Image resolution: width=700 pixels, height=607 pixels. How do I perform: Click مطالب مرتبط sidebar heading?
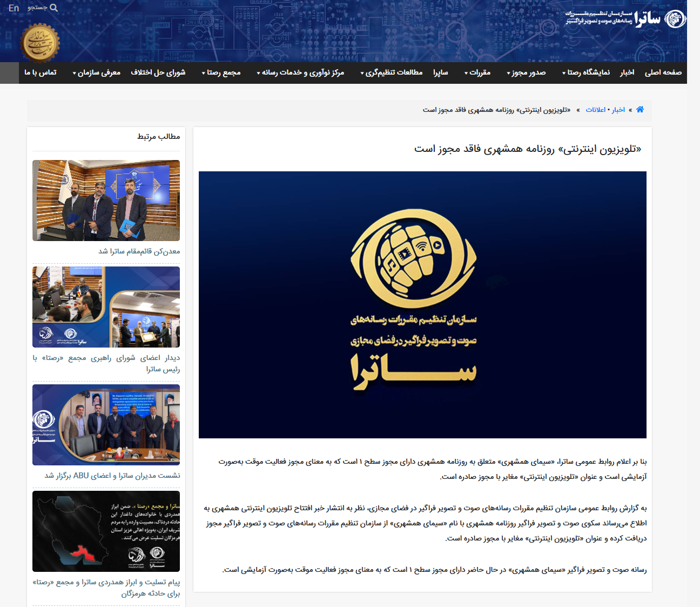click(158, 137)
